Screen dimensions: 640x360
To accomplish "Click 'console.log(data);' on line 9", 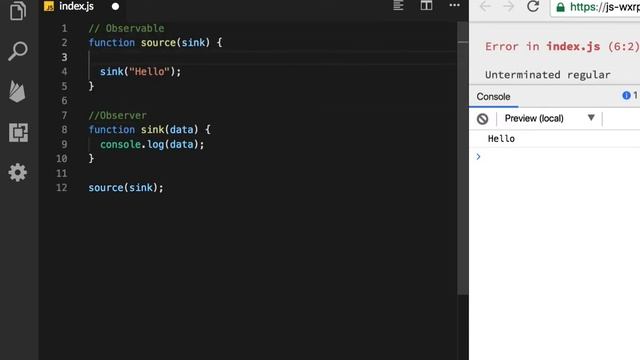I will tap(152, 144).
